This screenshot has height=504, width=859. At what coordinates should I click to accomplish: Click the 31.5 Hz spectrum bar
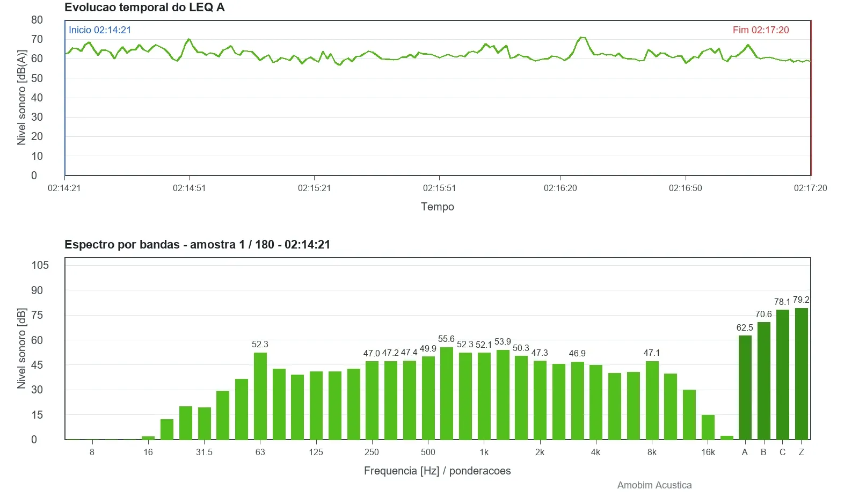[205, 423]
